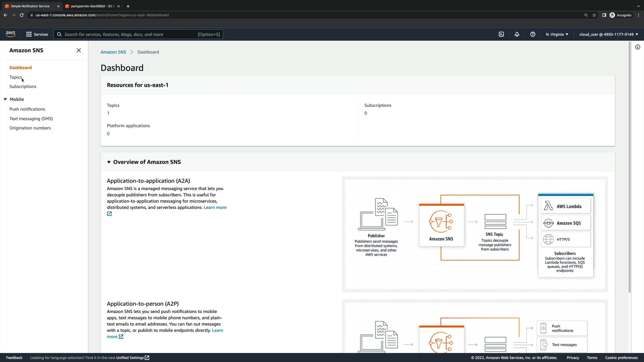Open the notifications bell icon
Viewport: 644px width, 362px height.
click(x=517, y=34)
